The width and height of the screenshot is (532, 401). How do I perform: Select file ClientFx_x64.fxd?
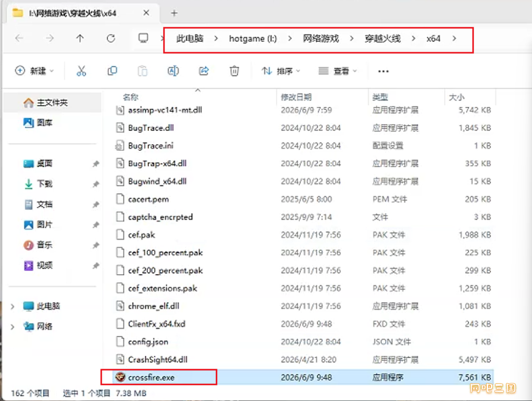(x=157, y=324)
